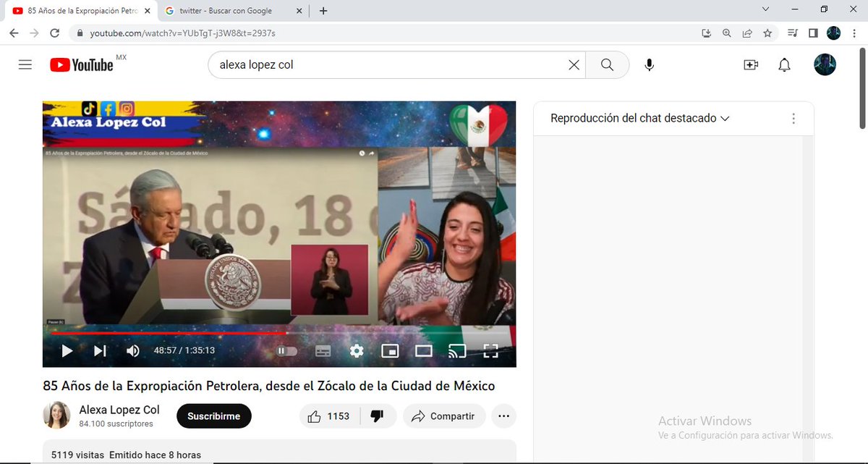868x464 pixels.
Task: Start voice search with microphone
Action: [650, 65]
